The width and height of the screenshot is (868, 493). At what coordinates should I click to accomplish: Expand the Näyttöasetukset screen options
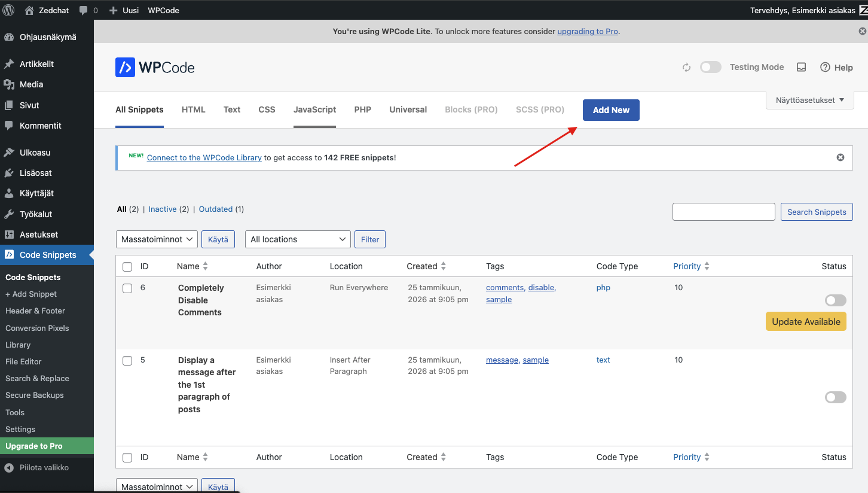tap(809, 100)
